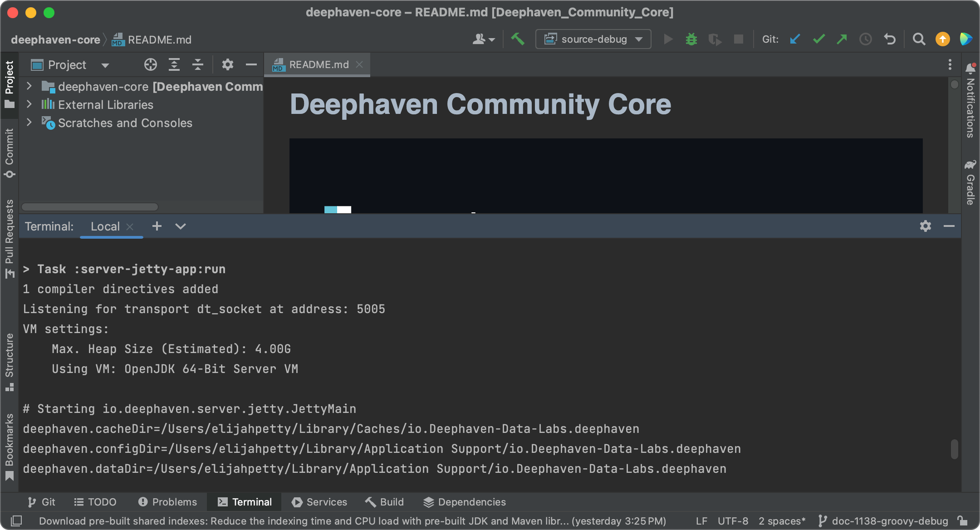The image size is (980, 530).
Task: Add a new terminal session with plus button
Action: (157, 226)
